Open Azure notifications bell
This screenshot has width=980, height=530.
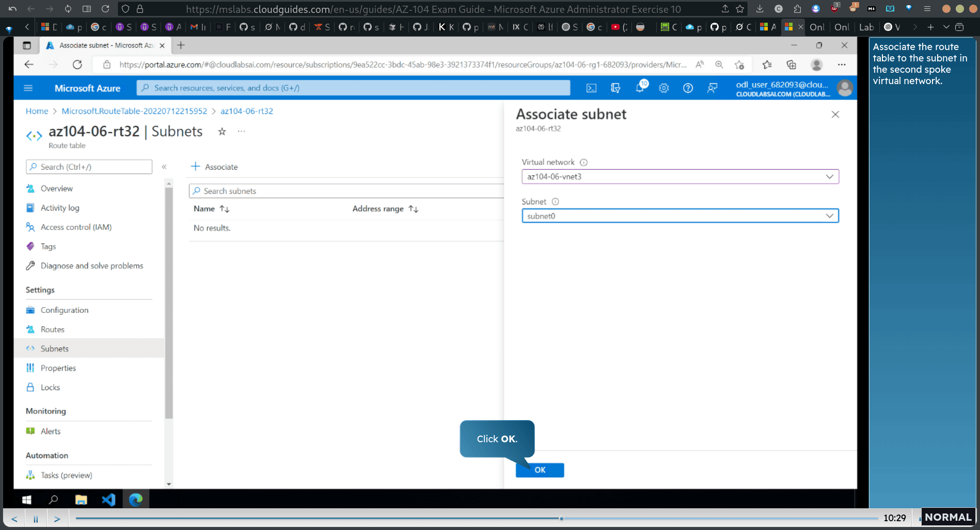tap(640, 87)
